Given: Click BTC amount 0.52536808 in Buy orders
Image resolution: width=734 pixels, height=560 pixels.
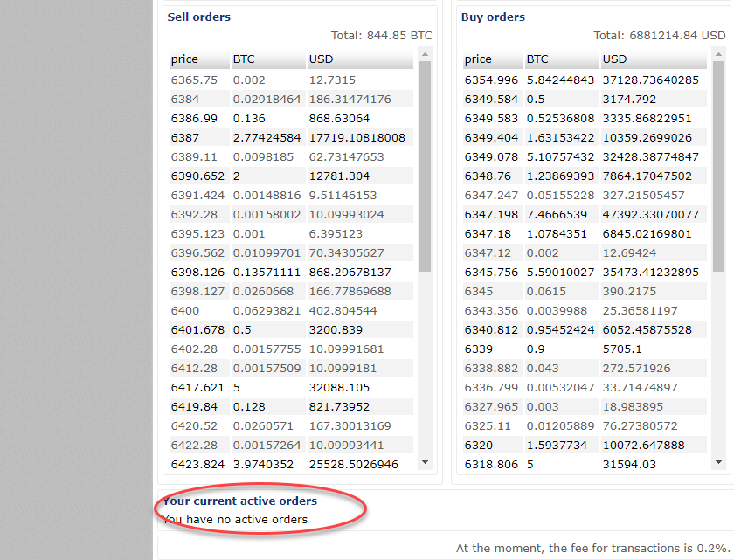Looking at the screenshot, I should (560, 118).
